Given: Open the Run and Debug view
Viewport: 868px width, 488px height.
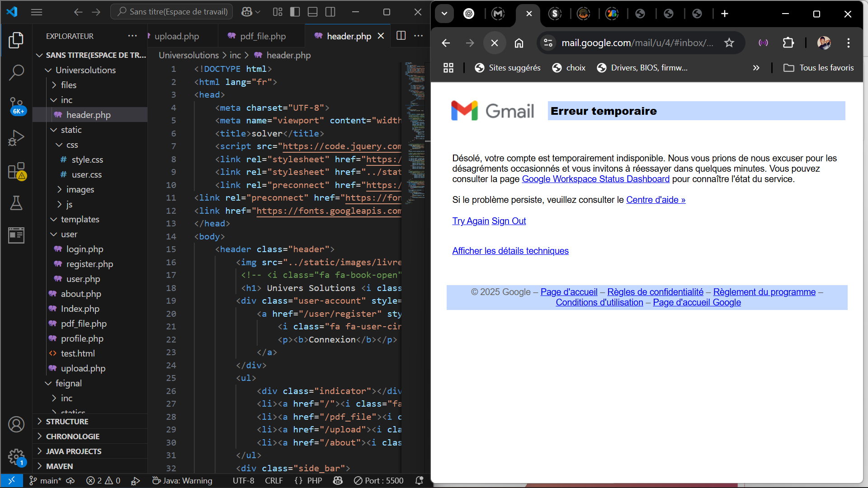Looking at the screenshot, I should coord(16,138).
